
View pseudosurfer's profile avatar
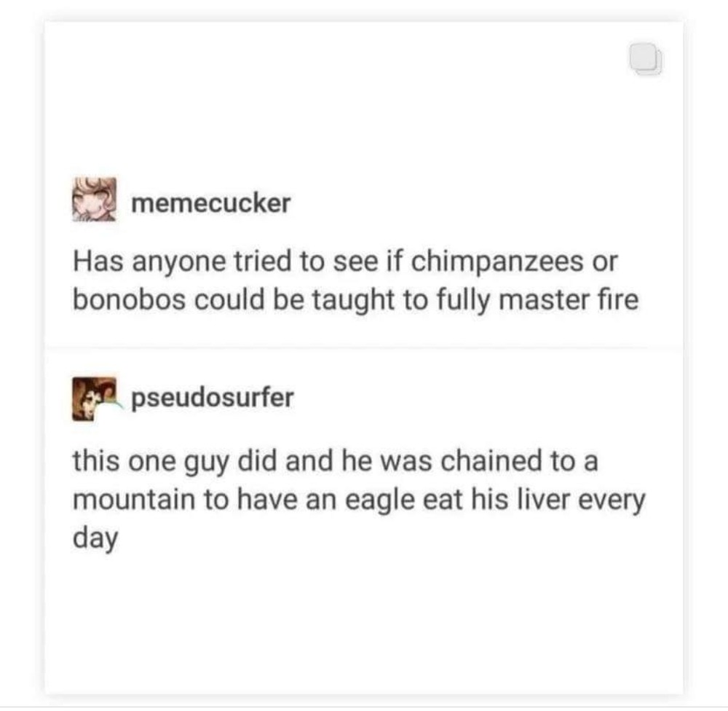click(x=95, y=398)
